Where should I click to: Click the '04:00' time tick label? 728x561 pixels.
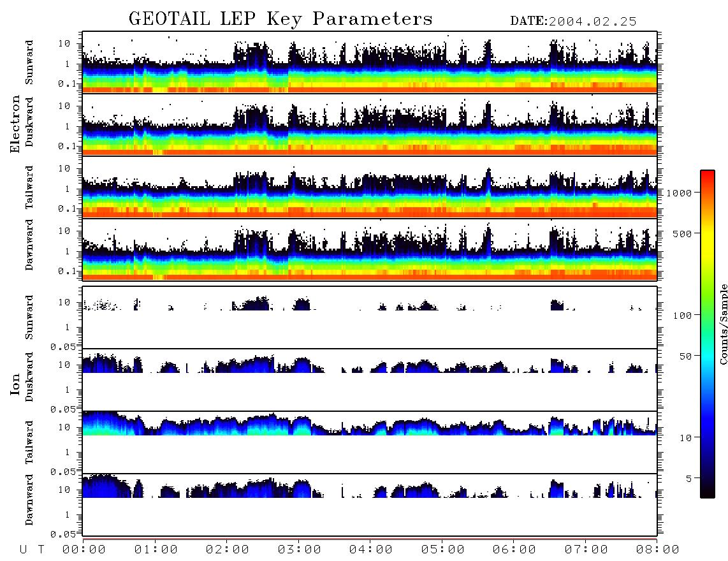tap(370, 550)
